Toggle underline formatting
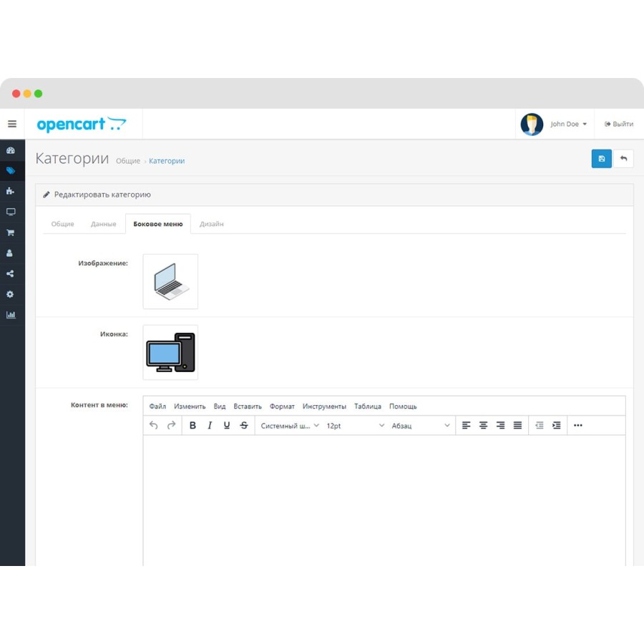Viewport: 644px width, 644px height. [x=227, y=425]
